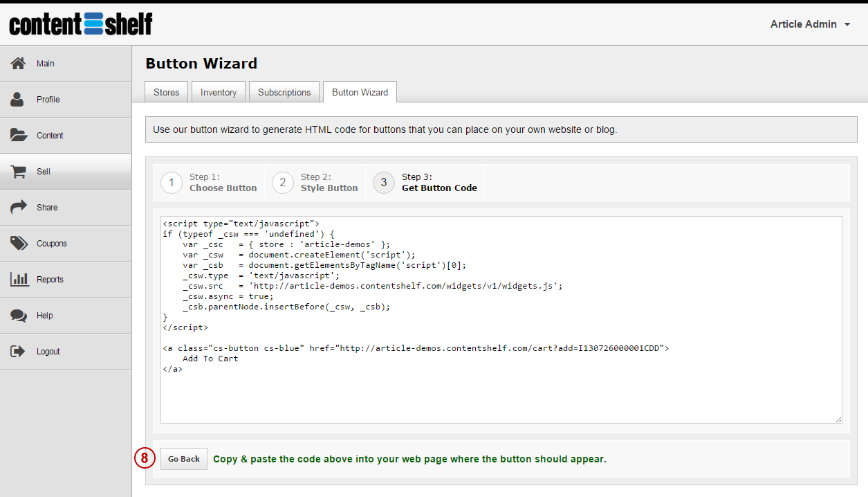Click the Content folder icon
The width and height of the screenshot is (868, 497).
[19, 136]
